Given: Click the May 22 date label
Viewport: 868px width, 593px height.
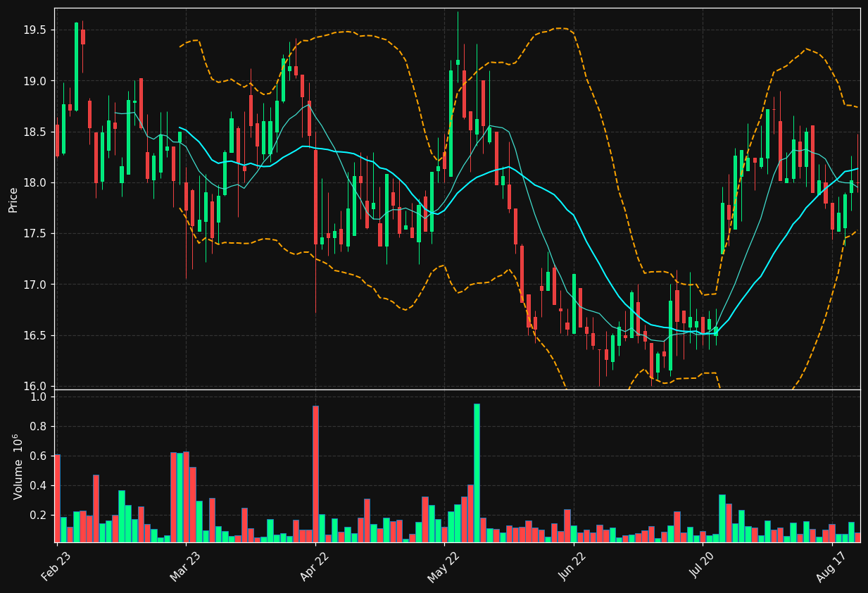Looking at the screenshot, I should pyautogui.click(x=443, y=567).
